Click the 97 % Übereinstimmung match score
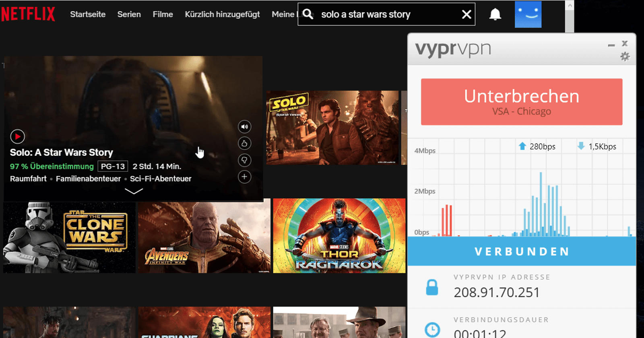This screenshot has height=338, width=644. [52, 166]
